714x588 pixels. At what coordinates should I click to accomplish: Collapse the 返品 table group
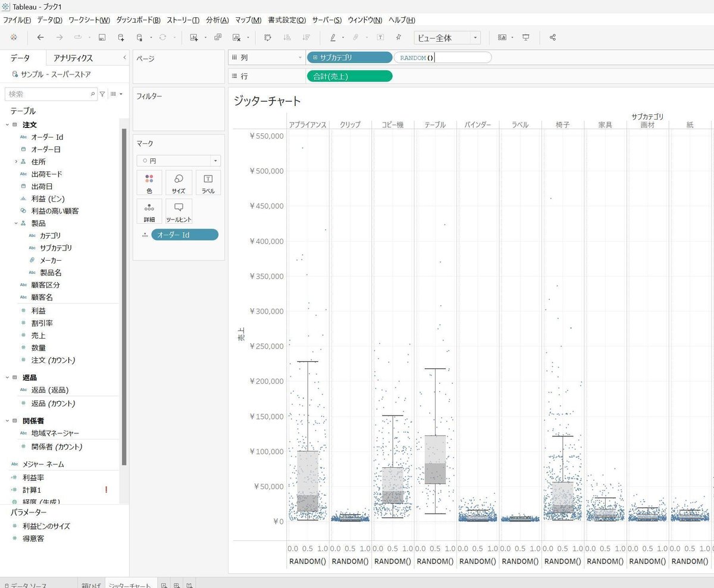(7, 377)
